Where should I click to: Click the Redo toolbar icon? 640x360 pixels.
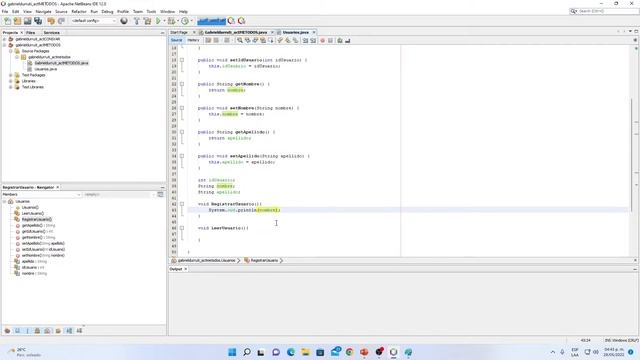61,21
